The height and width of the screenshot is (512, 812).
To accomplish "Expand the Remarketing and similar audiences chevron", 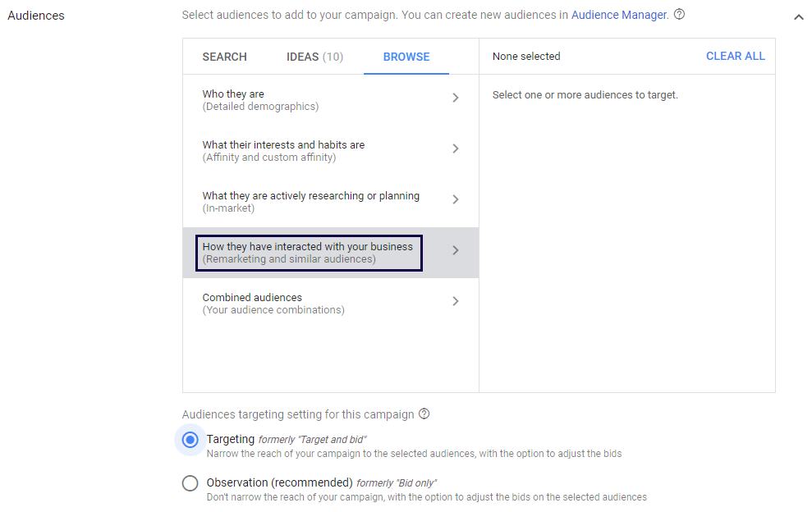I will pos(456,250).
